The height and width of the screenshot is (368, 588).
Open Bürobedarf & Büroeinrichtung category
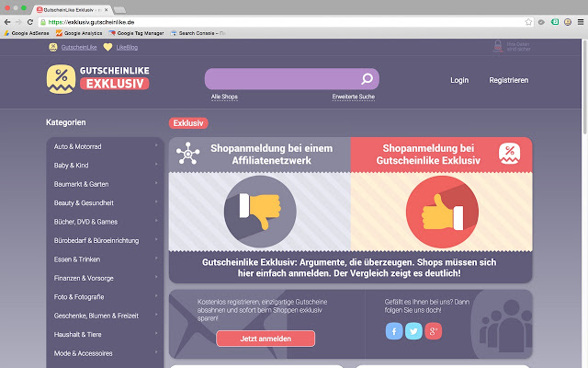96,240
